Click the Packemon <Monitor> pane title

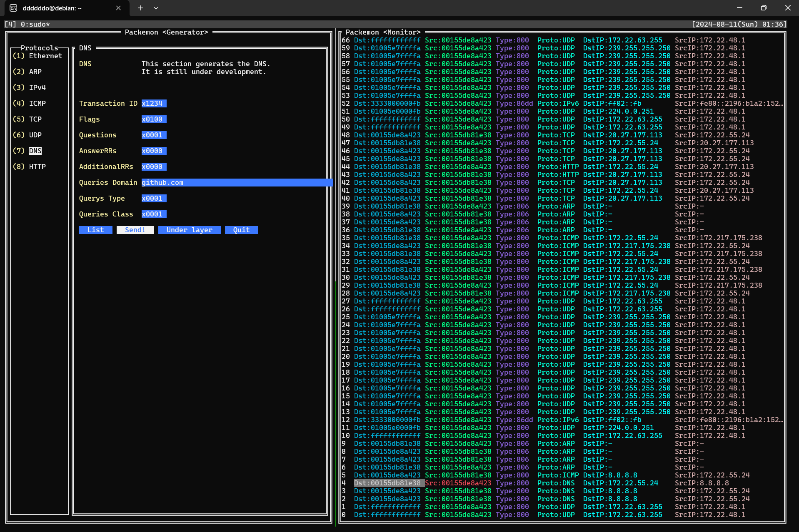tap(383, 32)
